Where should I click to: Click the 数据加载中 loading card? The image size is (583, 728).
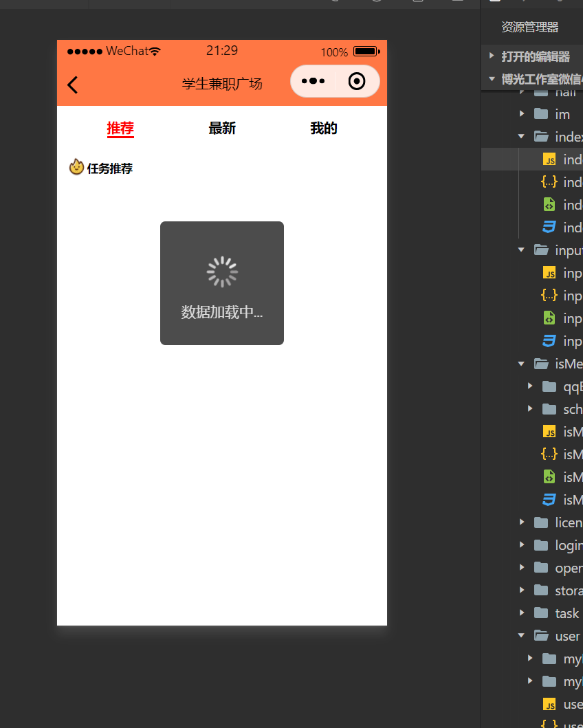click(221, 283)
